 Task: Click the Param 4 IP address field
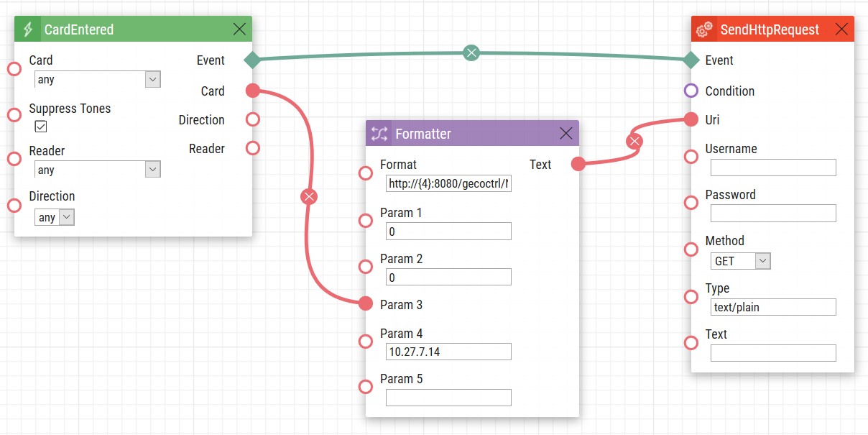coord(448,352)
